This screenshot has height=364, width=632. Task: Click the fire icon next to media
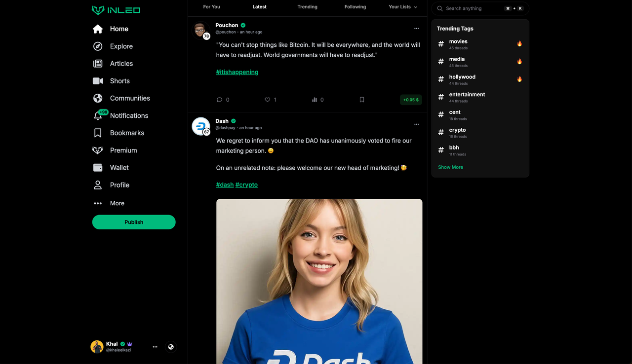[519, 61]
